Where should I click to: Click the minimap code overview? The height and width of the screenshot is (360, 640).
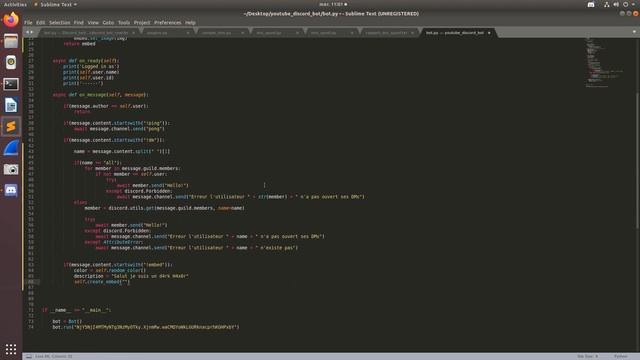point(605,62)
